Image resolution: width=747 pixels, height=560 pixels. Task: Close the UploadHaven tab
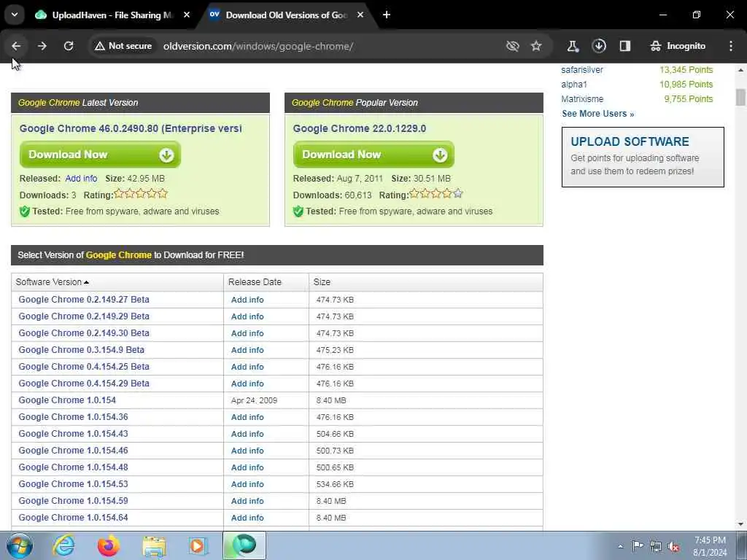coord(187,15)
